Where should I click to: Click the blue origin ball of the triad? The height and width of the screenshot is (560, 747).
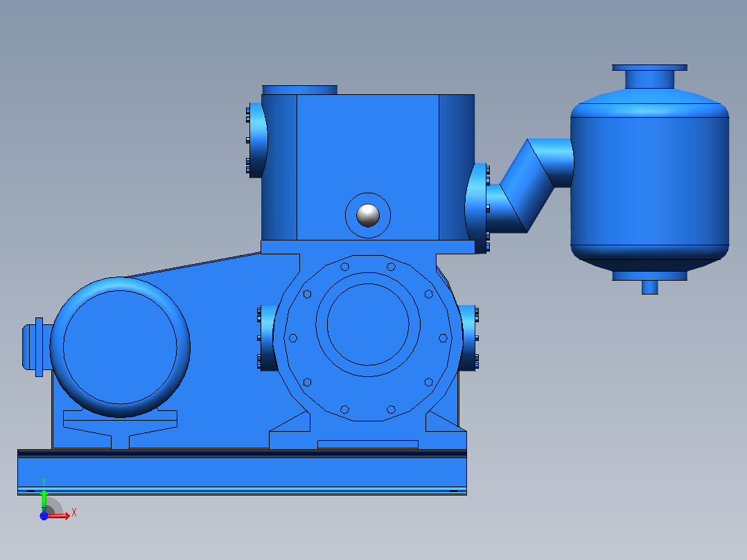point(44,516)
